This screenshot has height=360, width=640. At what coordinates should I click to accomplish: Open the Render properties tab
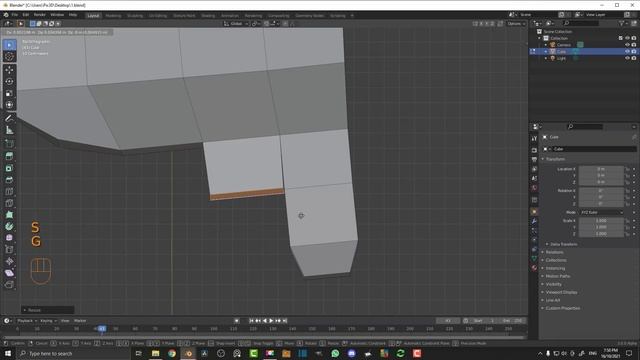pyautogui.click(x=534, y=150)
